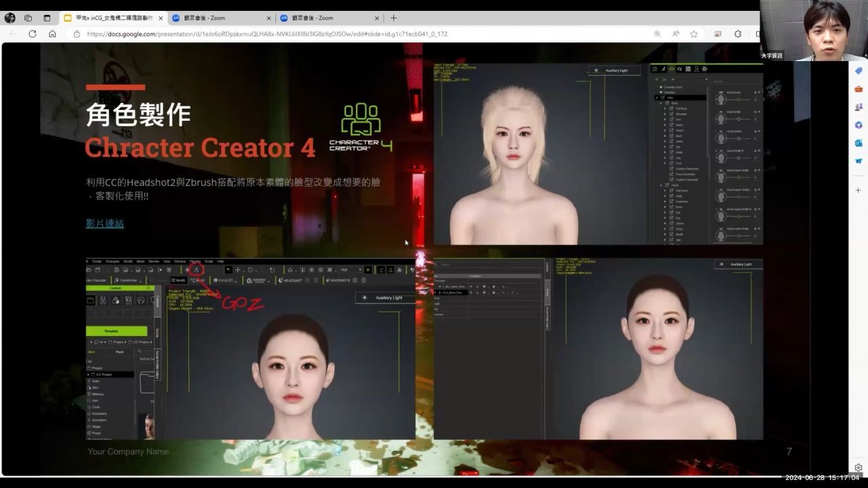Click the plus icon to customize sidebar
The height and width of the screenshot is (488, 868).
click(x=858, y=190)
